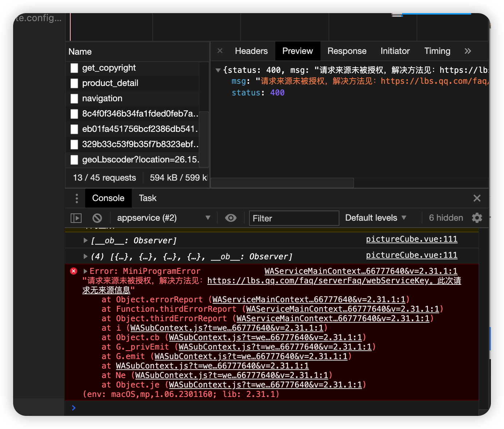
Task: Select 8c4f0f346b34fa1fded0feb7a request icon
Action: [x=74, y=114]
